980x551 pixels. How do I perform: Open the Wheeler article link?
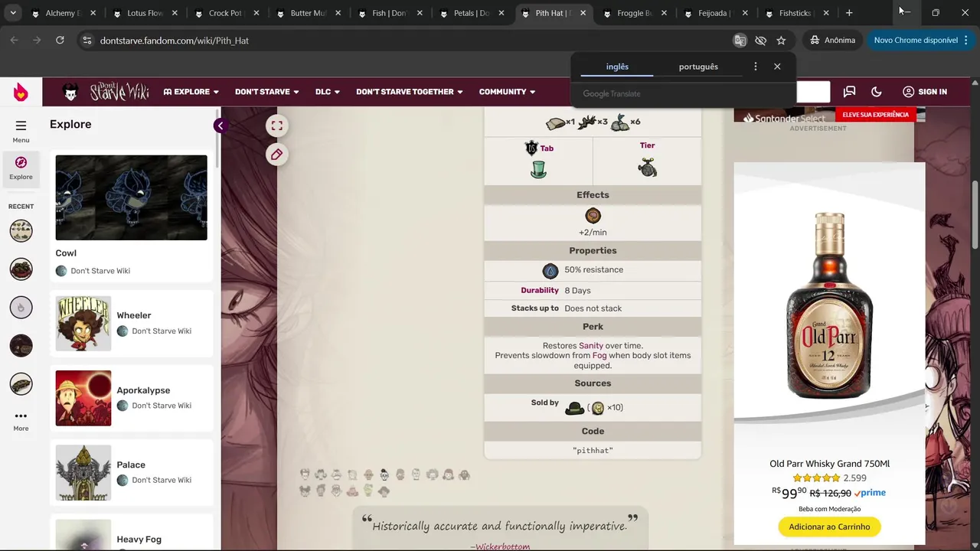pos(134,315)
